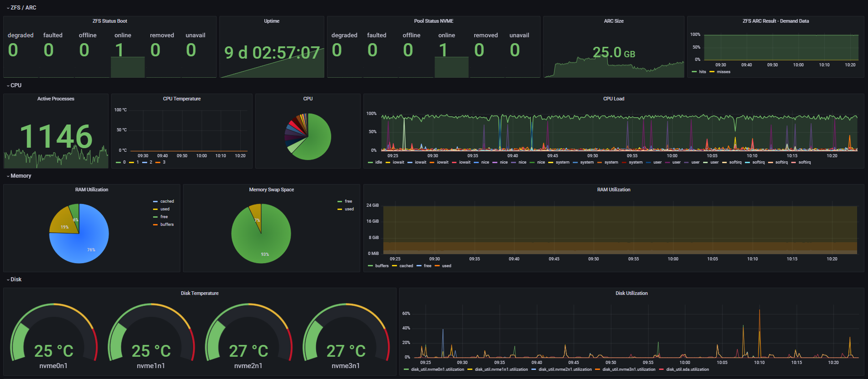This screenshot has height=379, width=868.
Task: Collapse the CPU dashboard row
Action: point(14,85)
